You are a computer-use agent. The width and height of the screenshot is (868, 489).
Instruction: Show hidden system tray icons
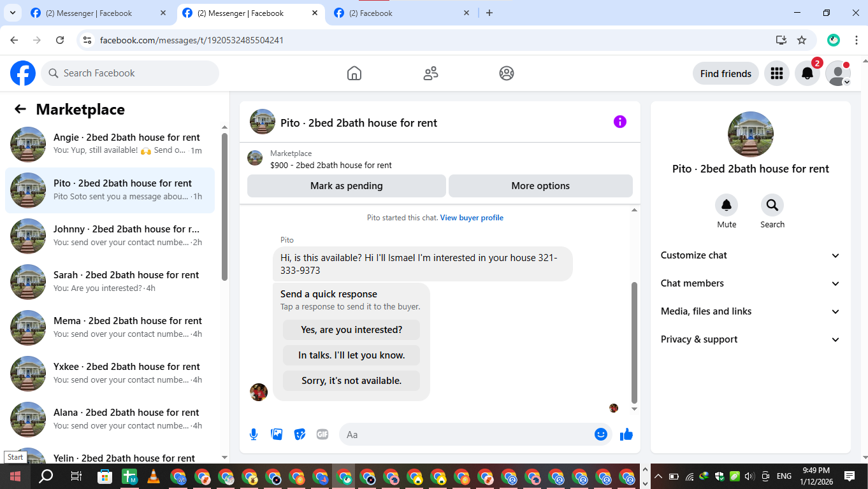coord(658,476)
